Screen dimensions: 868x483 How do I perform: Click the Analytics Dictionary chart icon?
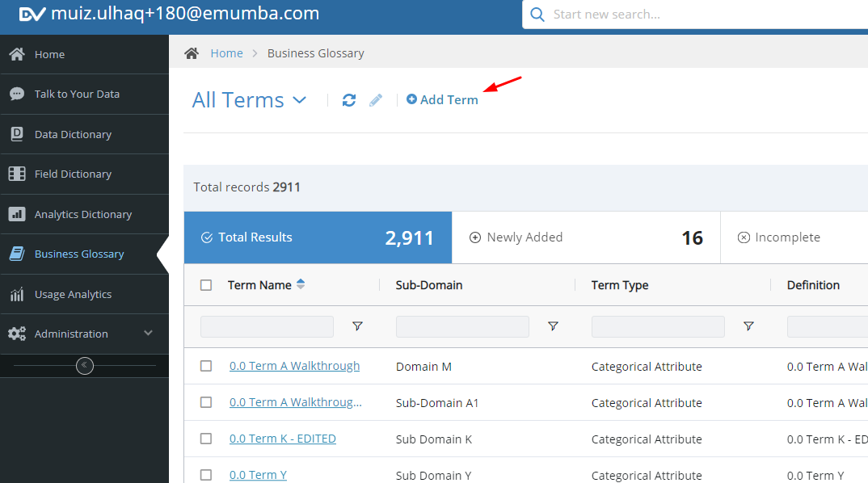(17, 214)
